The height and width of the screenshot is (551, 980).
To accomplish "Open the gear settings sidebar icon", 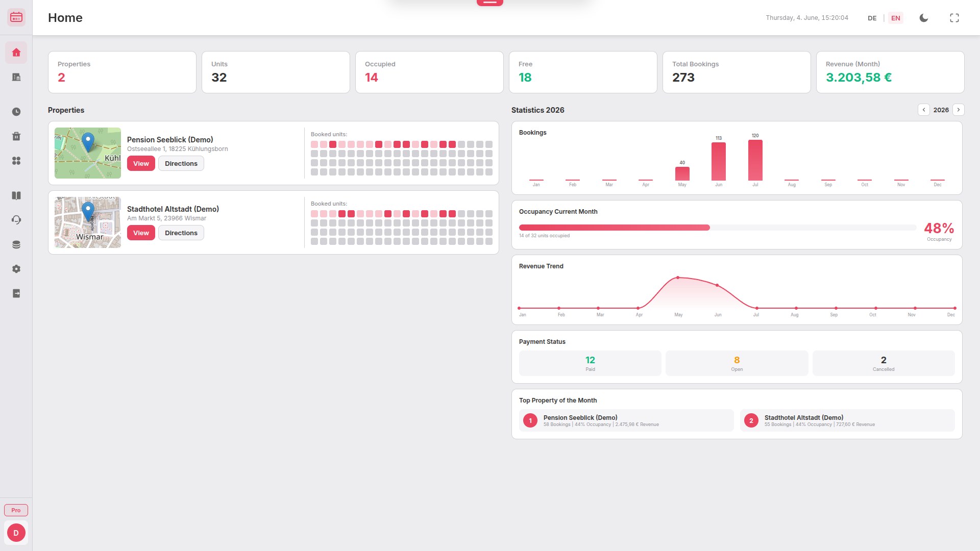I will 16,269.
